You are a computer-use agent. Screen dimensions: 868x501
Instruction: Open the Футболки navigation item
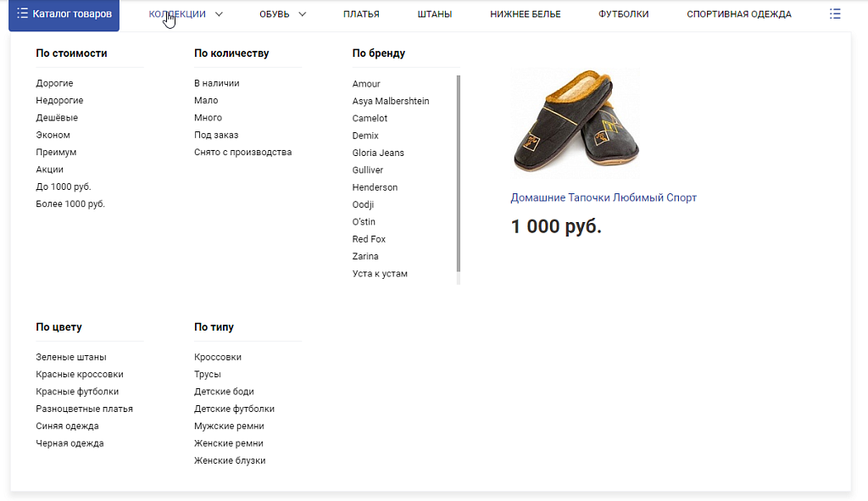pyautogui.click(x=623, y=14)
